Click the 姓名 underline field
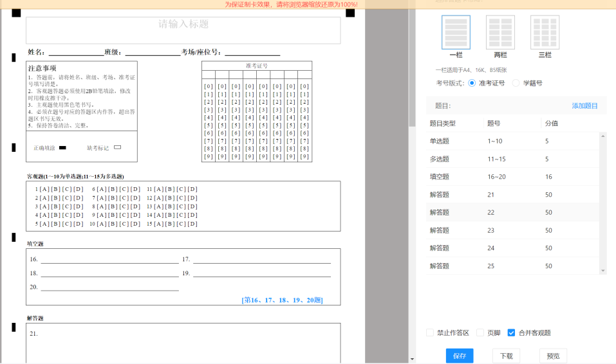 [x=76, y=53]
